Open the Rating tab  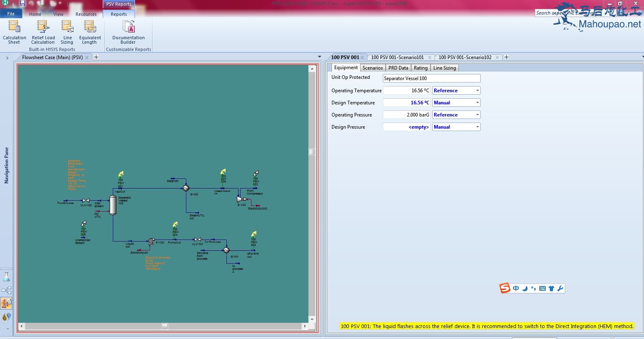[x=420, y=68]
